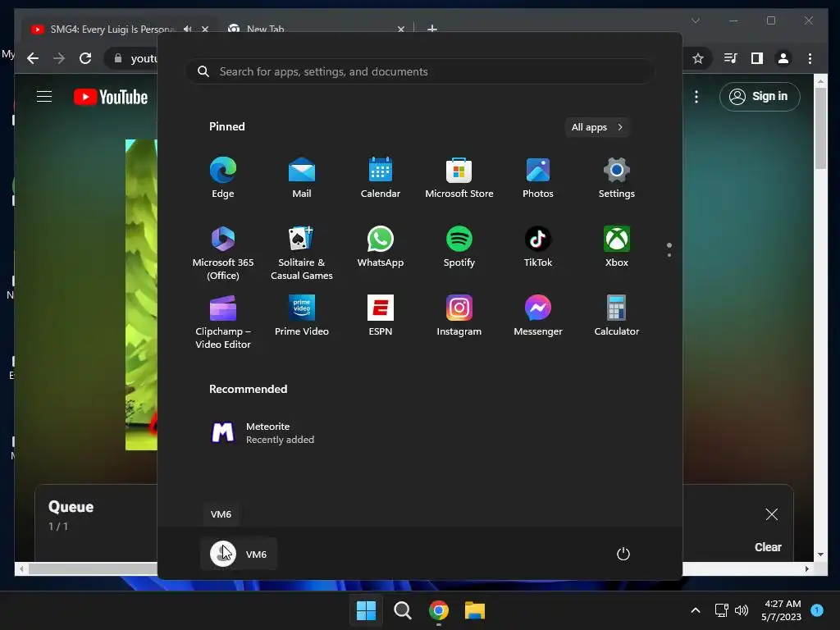Screen dimensions: 840x630
Task: Open YouTube hamburger guide menu
Action: [x=44, y=97]
